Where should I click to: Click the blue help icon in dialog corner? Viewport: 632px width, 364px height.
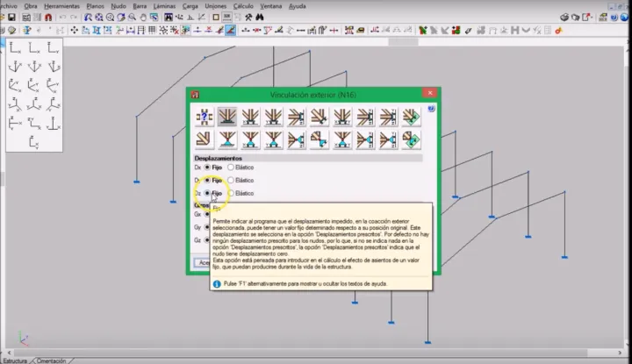pyautogui.click(x=431, y=110)
